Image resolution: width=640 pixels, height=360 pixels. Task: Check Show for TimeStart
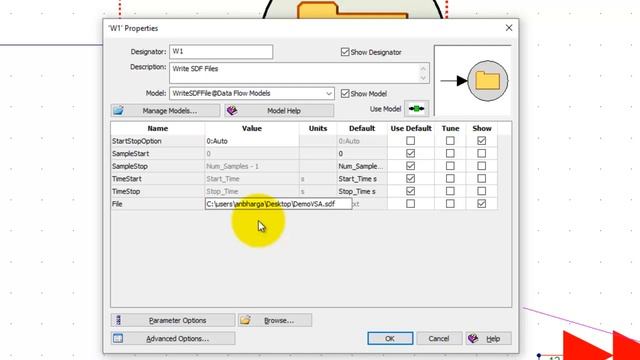click(x=482, y=179)
